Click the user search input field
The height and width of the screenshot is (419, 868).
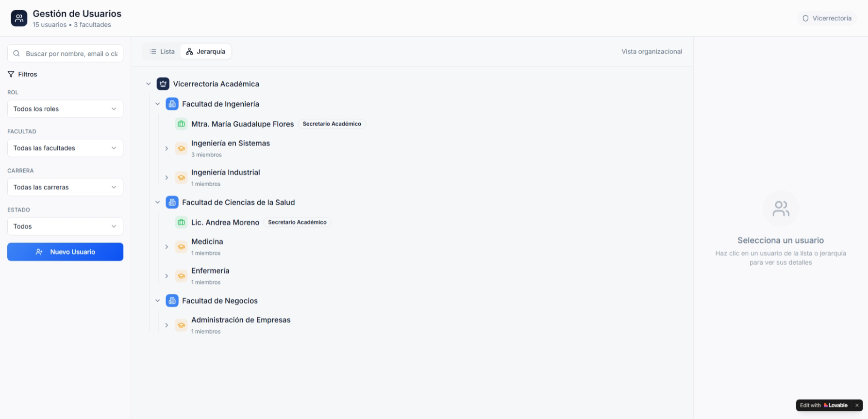point(71,53)
